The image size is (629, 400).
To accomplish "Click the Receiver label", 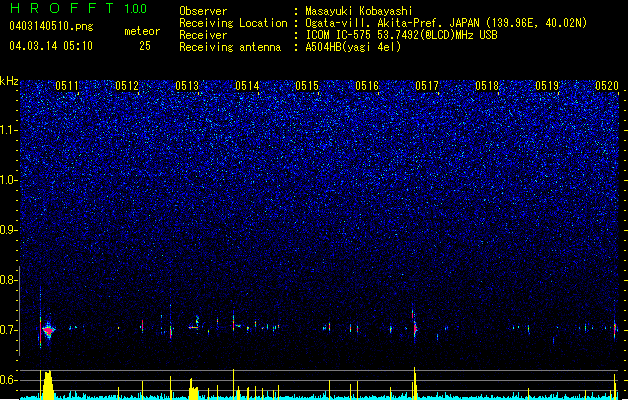I will click(203, 35).
